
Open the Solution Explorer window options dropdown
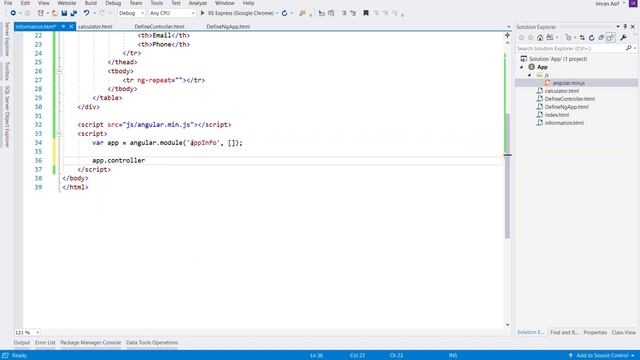[618, 27]
